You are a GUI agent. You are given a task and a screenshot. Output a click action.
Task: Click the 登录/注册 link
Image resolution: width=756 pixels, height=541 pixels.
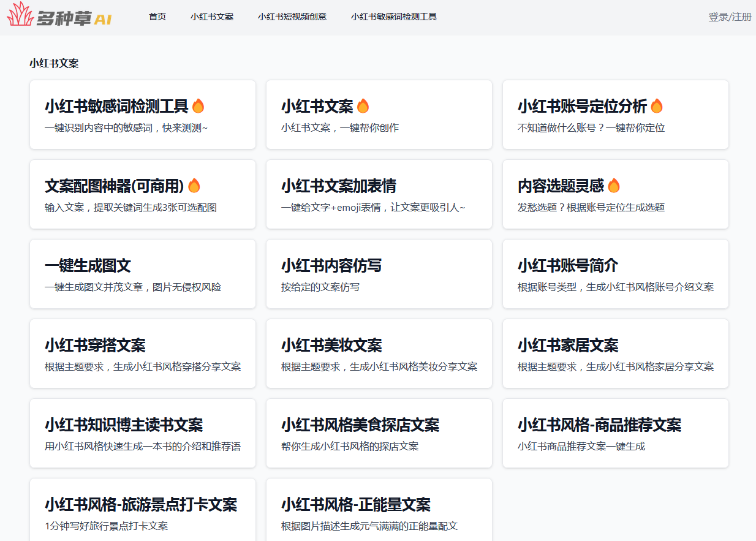[x=728, y=17]
